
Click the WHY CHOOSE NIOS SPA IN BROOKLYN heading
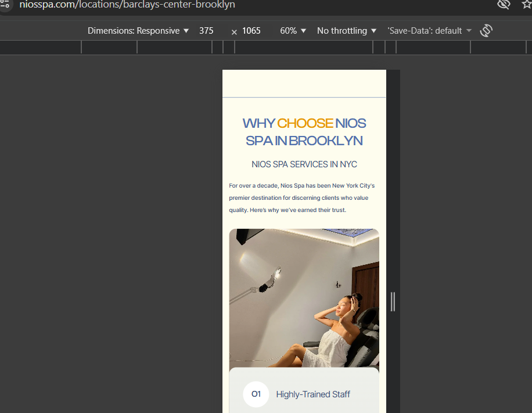304,132
